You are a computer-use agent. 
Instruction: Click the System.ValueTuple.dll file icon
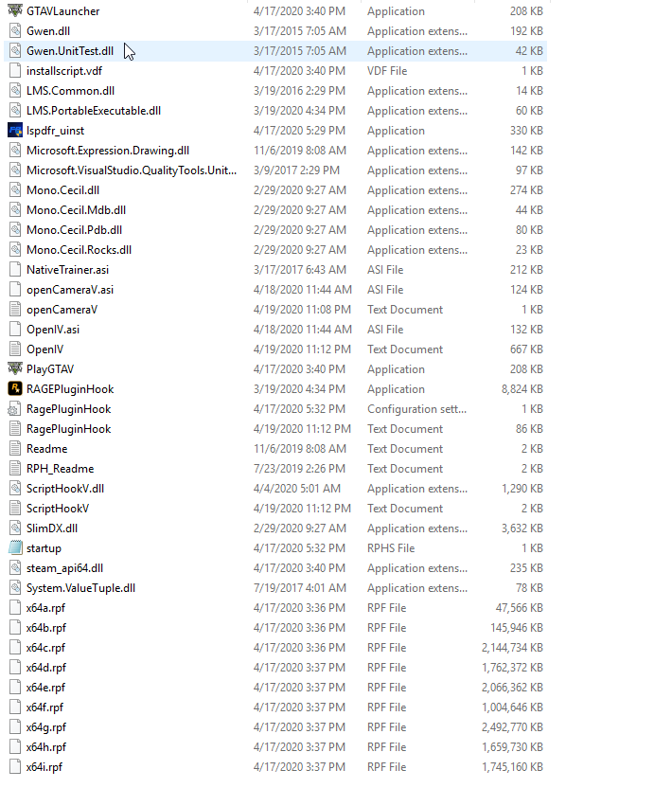[x=15, y=588]
